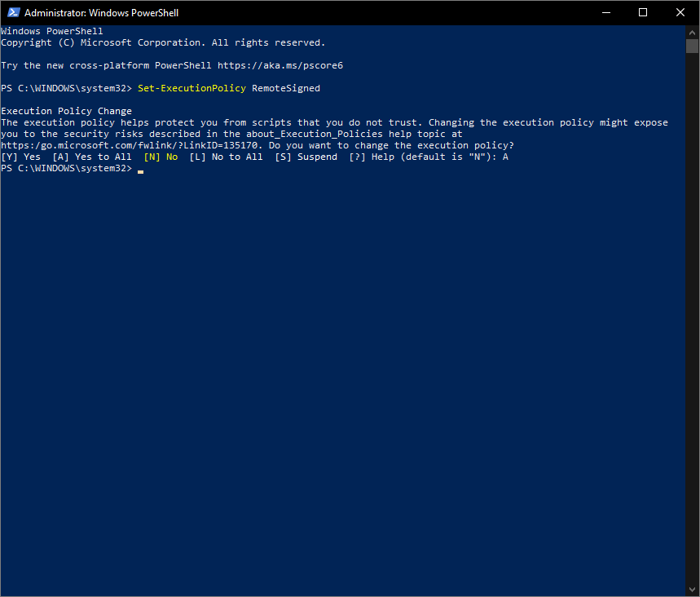Click the 'Execution Policy Change' heading
Image resolution: width=700 pixels, height=597 pixels.
click(66, 111)
